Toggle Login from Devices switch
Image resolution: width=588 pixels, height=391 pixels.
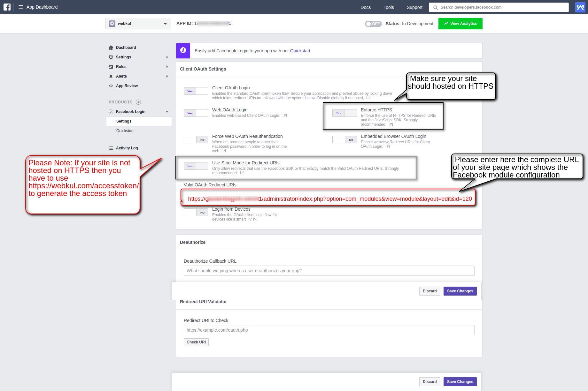[196, 213]
